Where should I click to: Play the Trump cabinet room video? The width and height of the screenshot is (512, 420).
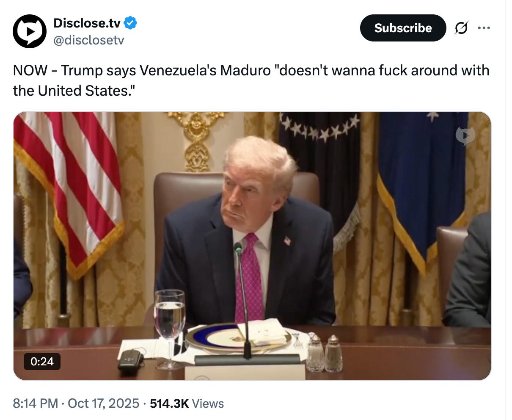(252, 246)
